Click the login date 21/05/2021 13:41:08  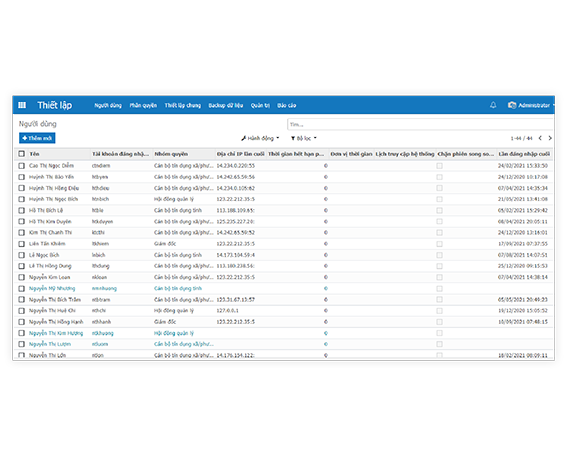[523, 199]
